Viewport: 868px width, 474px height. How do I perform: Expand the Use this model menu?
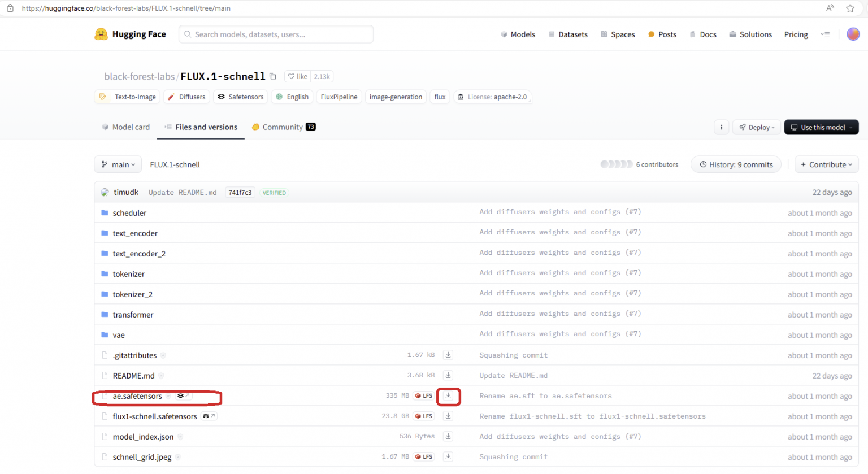click(821, 127)
